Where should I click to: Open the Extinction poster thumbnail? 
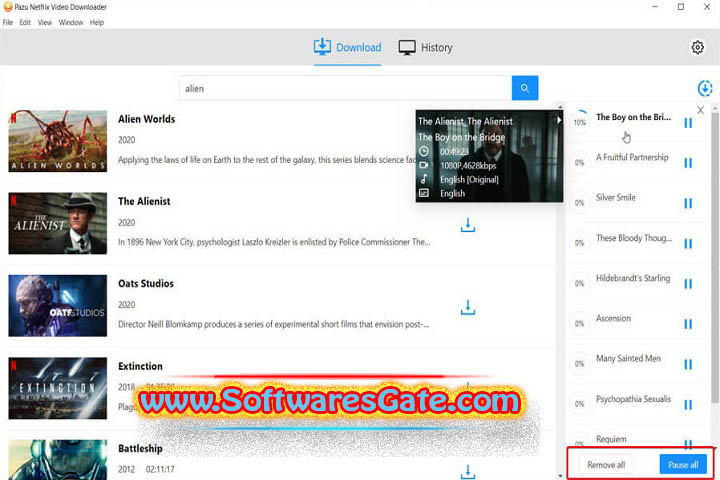57,388
